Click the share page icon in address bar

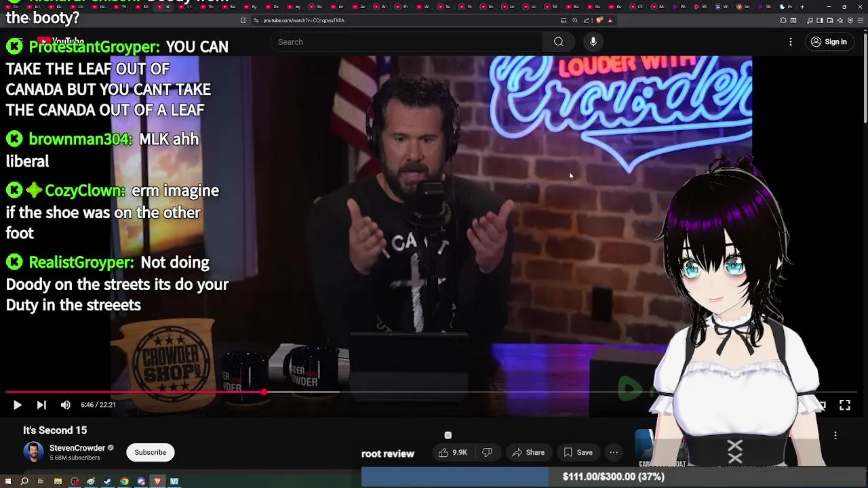point(587,20)
